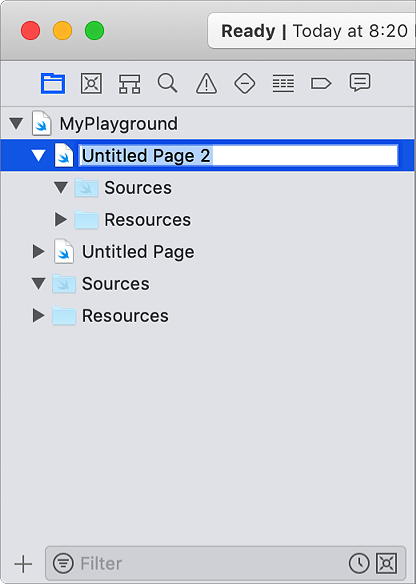Show the Debug navigator icon

click(x=283, y=83)
